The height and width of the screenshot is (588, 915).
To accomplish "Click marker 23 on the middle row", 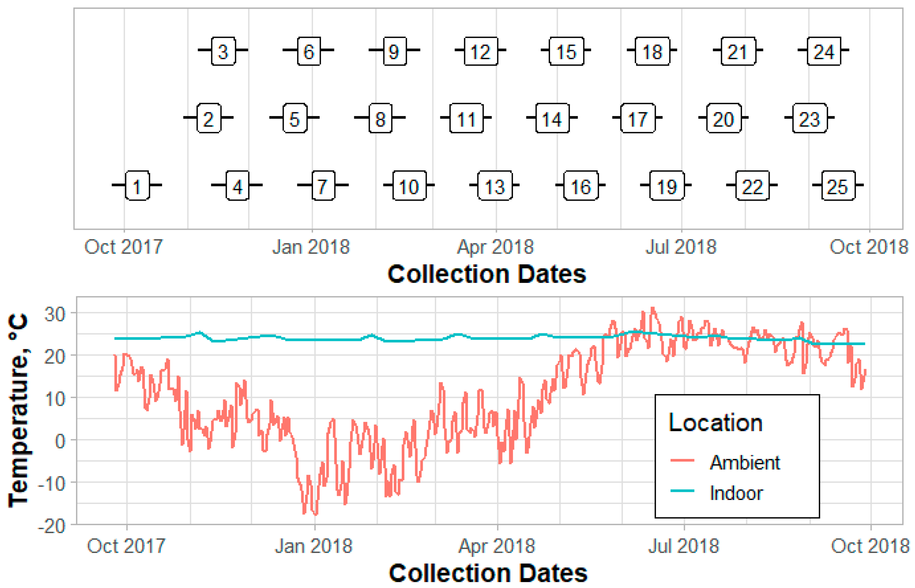I will [x=810, y=118].
